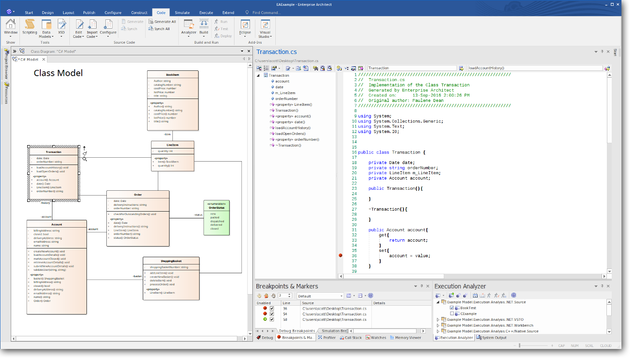Open the Execute ribbon tab

(x=206, y=13)
